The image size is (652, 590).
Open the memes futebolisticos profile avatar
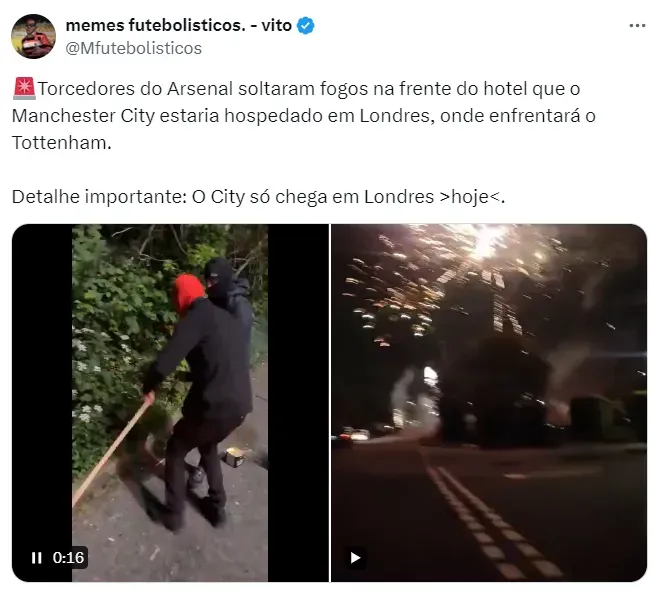click(33, 37)
